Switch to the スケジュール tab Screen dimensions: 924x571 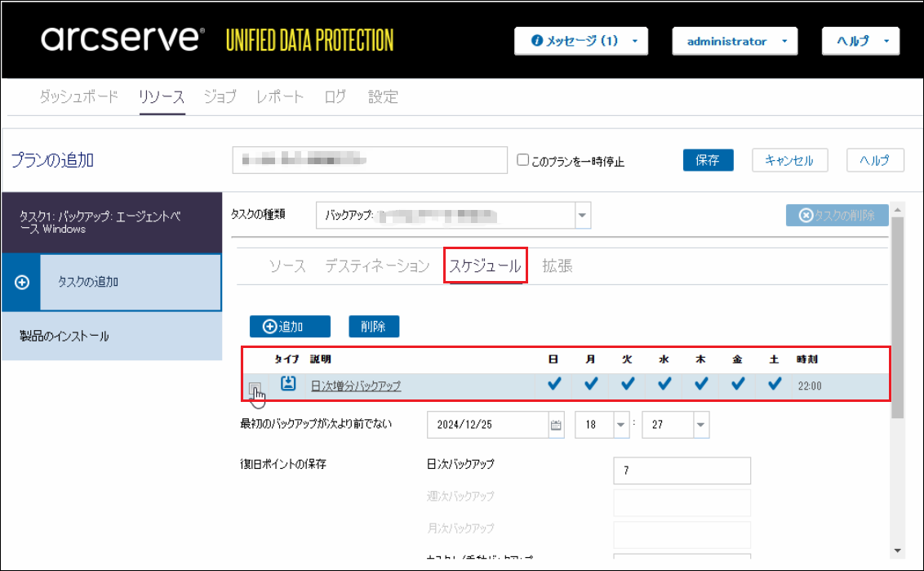pyautogui.click(x=485, y=265)
